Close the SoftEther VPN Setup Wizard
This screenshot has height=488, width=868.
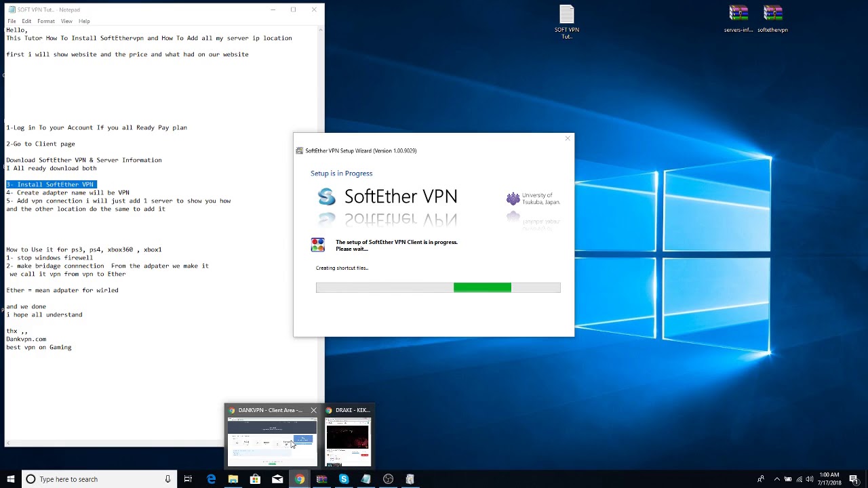[x=568, y=138]
